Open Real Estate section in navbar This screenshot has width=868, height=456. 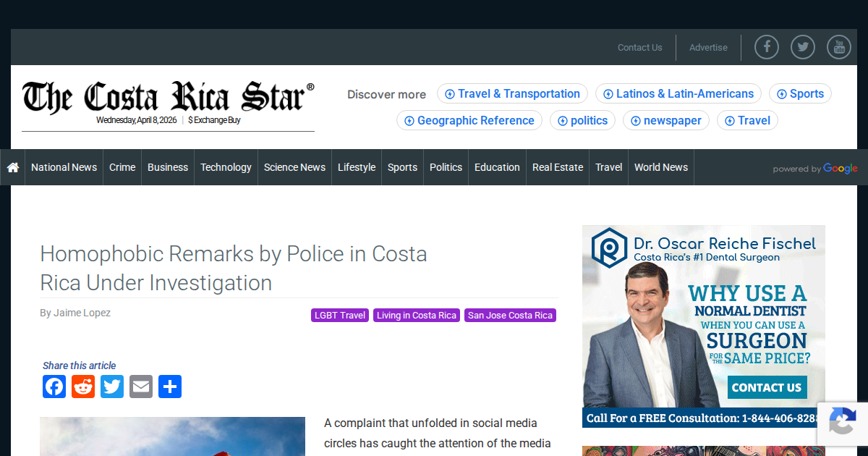click(558, 167)
